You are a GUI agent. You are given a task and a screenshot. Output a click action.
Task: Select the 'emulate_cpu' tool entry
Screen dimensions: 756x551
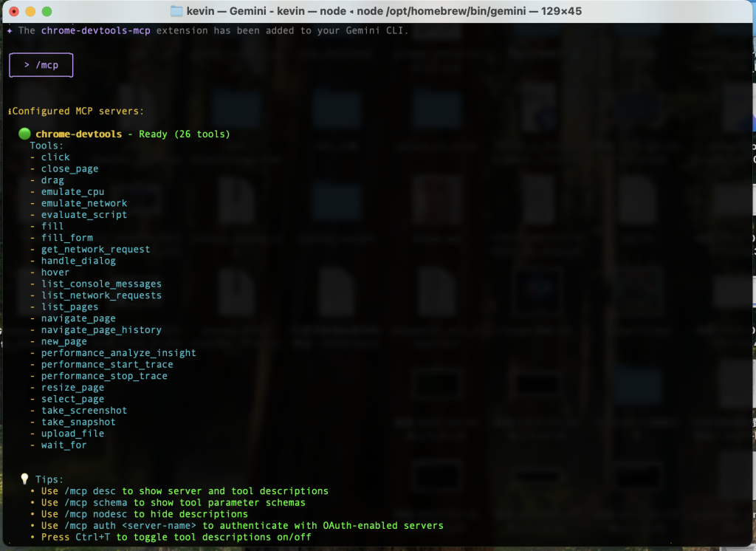tap(72, 192)
